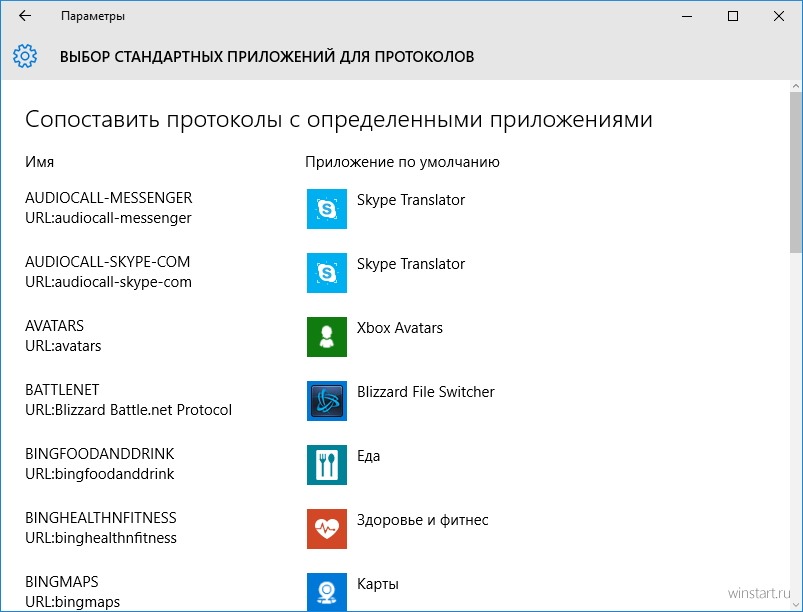The image size is (803, 612).
Task: Select the BINGHEALTHNFITNESS protocol name
Action: (100, 518)
